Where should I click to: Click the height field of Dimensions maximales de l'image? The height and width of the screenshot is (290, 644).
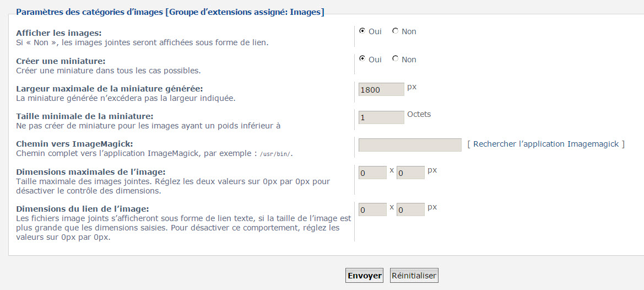(x=410, y=173)
